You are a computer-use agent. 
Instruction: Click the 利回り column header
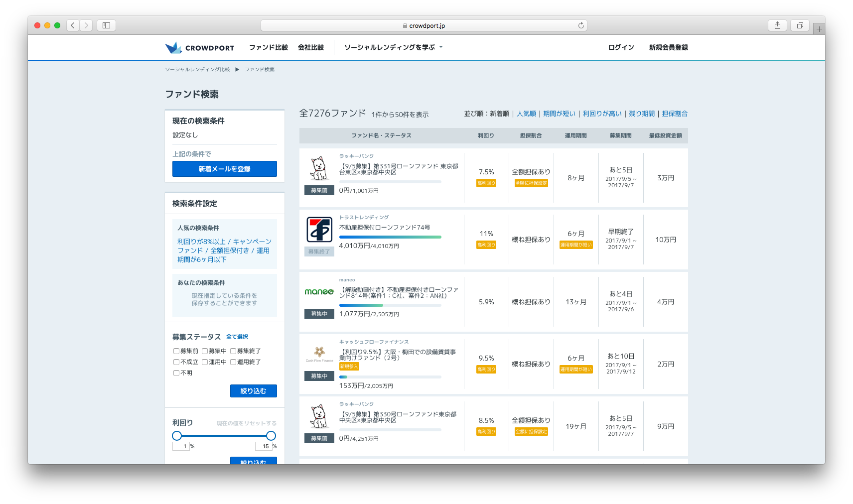click(486, 135)
